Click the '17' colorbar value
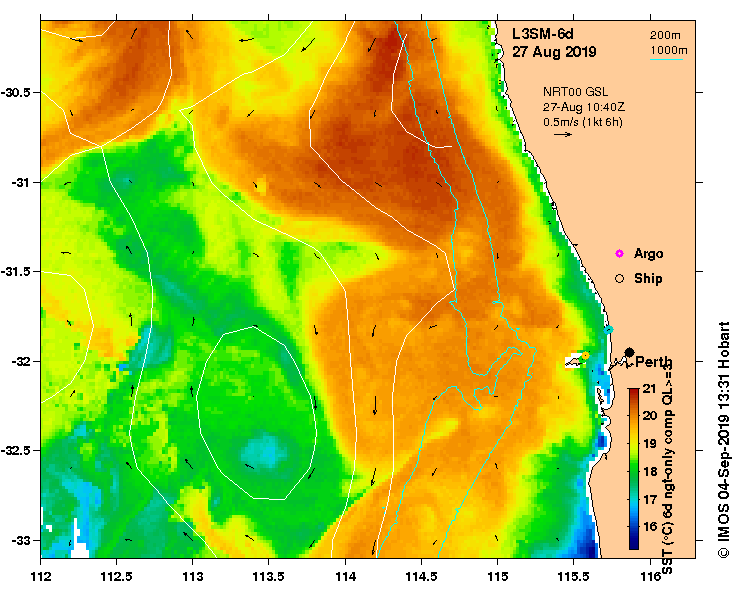739x592 pixels. (x=649, y=499)
